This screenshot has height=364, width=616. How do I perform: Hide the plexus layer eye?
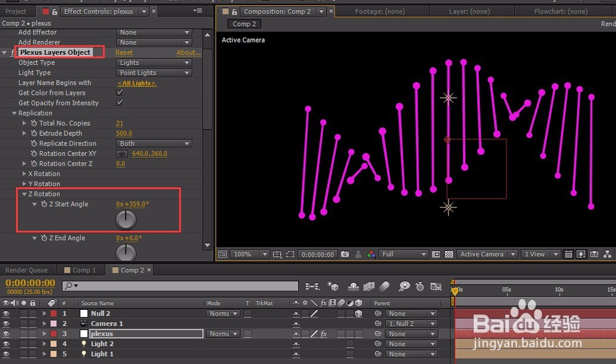(x=6, y=334)
